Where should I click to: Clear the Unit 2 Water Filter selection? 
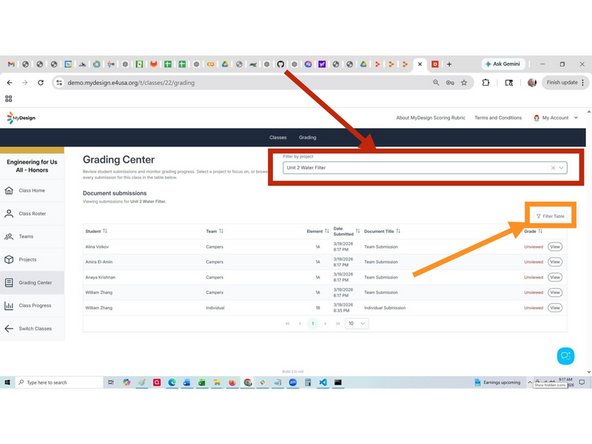click(x=553, y=168)
